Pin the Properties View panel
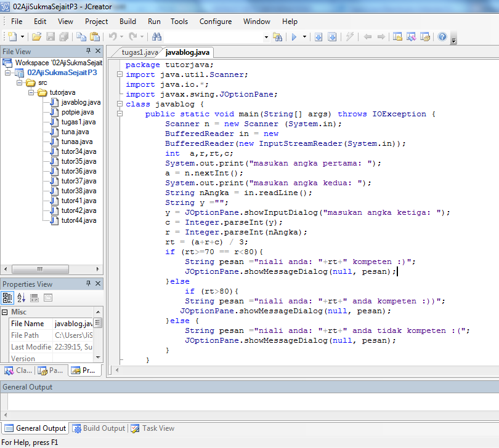Viewport: 499px width, 448px height. [x=89, y=283]
